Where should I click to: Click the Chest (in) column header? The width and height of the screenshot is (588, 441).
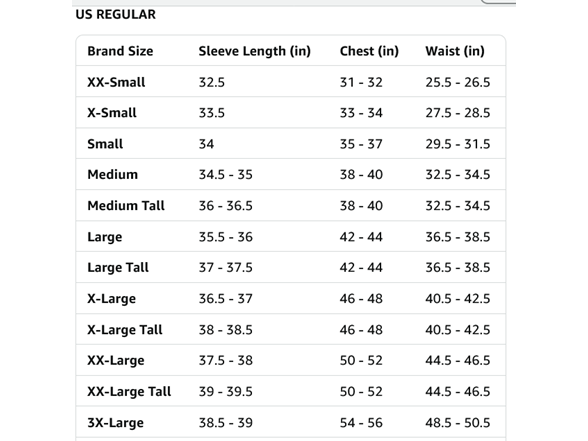pyautogui.click(x=369, y=51)
